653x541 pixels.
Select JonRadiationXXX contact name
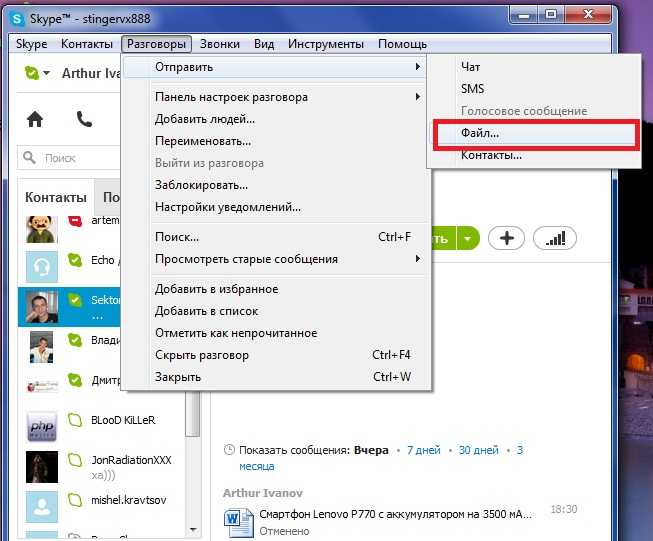(x=132, y=460)
